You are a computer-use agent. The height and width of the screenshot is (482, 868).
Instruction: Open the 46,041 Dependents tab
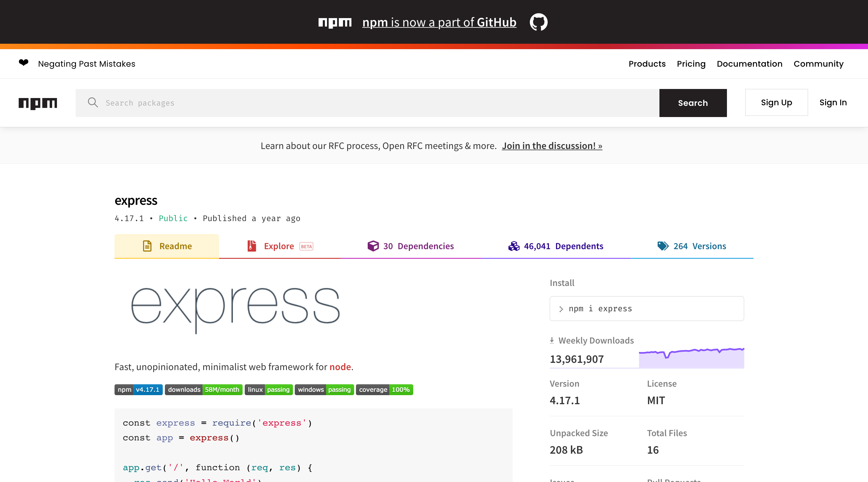[556, 246]
